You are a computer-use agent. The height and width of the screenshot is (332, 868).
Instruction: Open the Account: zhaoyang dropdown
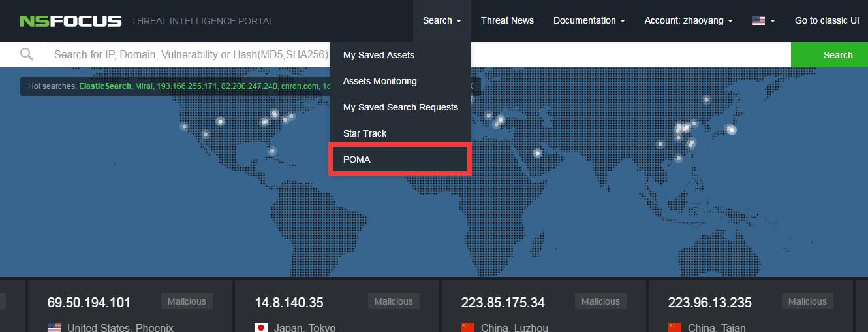pyautogui.click(x=688, y=21)
